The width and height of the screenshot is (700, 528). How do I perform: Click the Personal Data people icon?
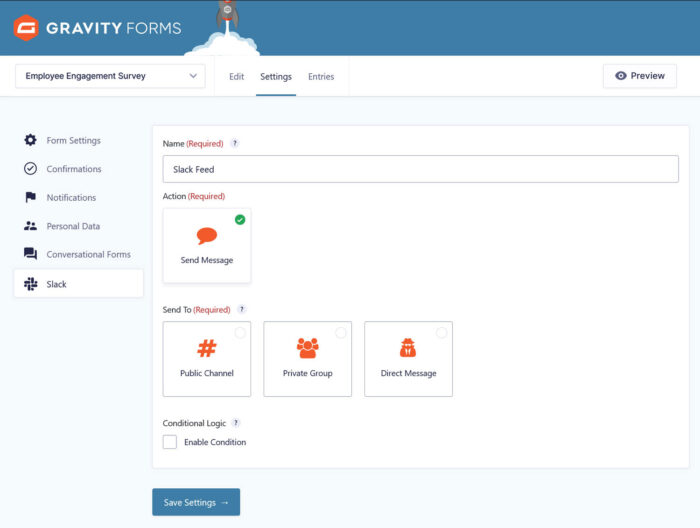30,226
